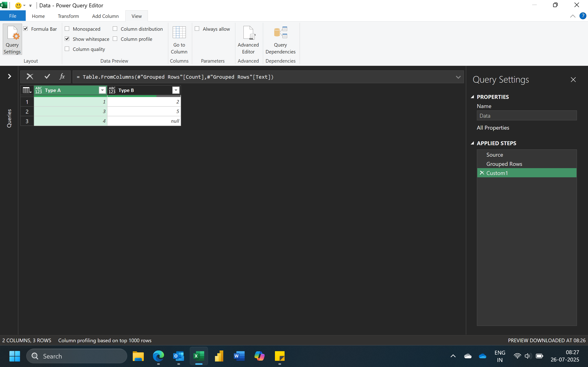Confirm formula with the checkmark icon
The image size is (588, 367).
click(47, 77)
